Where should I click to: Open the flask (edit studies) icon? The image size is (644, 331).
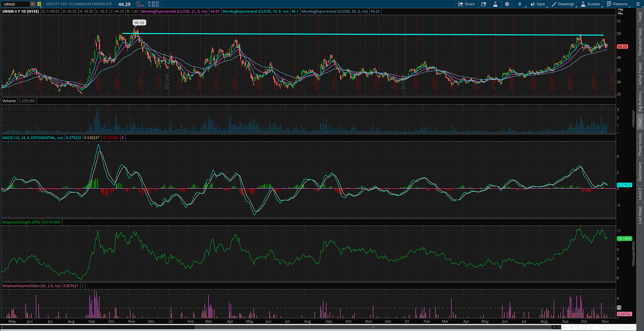(495, 4)
